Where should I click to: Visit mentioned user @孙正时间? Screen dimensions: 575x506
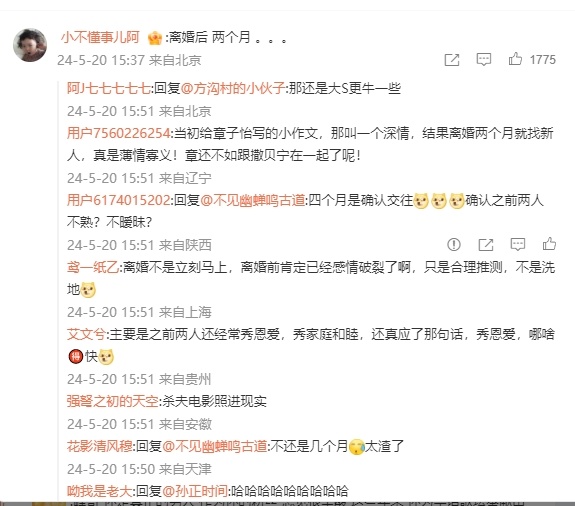[195, 491]
